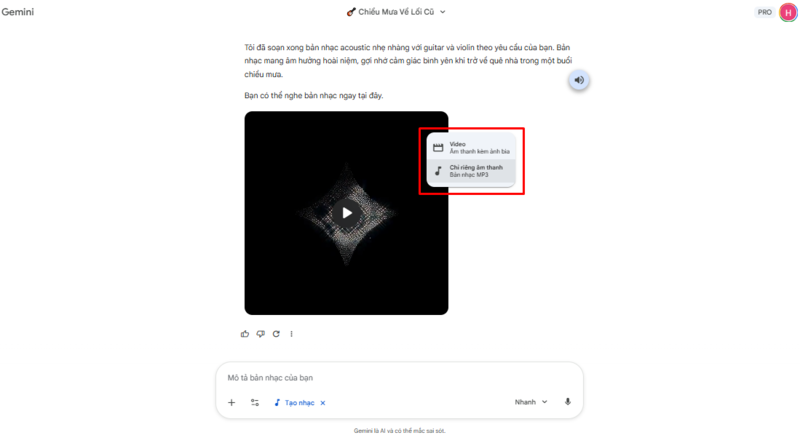Click the microphone voice input icon
Viewport: 800px width, 435px height.
coord(567,402)
